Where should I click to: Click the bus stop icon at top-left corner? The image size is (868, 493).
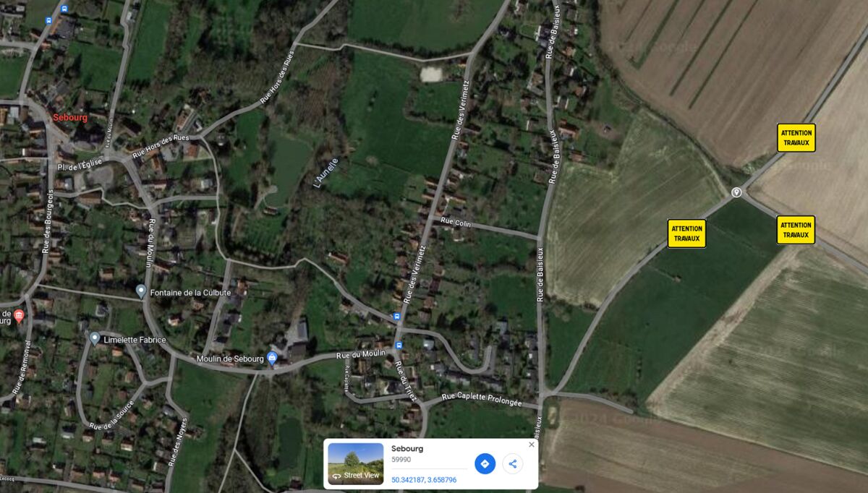(64, 9)
